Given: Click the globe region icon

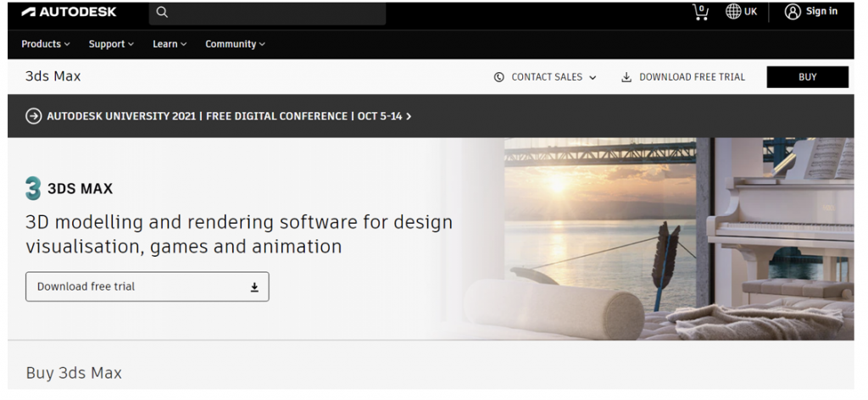Looking at the screenshot, I should click(x=733, y=12).
